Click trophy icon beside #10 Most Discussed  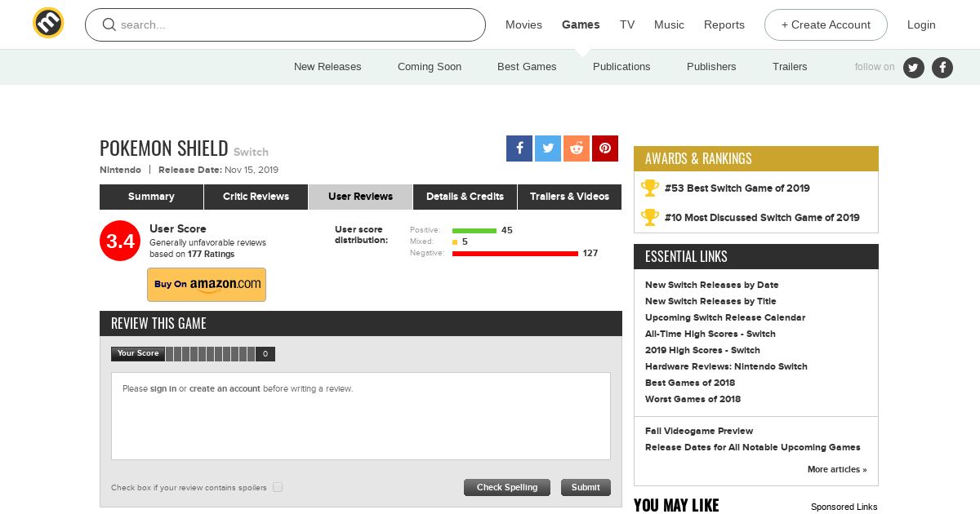[650, 218]
